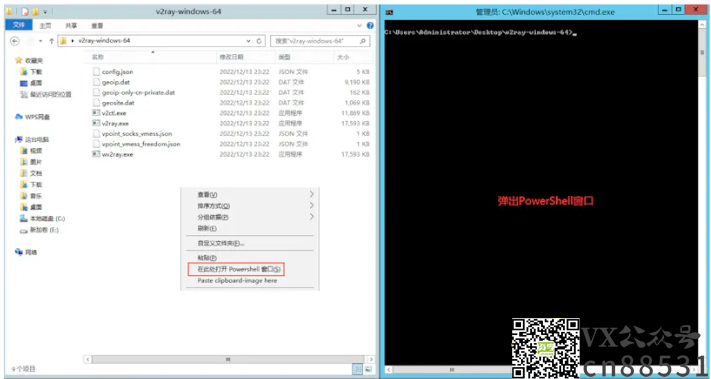The width and height of the screenshot is (711, 379).
Task: Click the 9,190 KB size value
Action: pyautogui.click(x=357, y=82)
